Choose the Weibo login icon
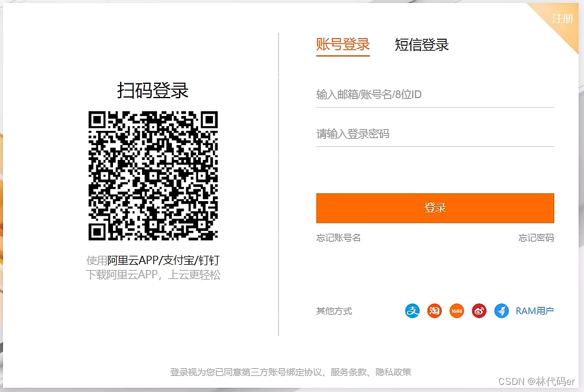This screenshot has width=584, height=392. click(x=479, y=311)
